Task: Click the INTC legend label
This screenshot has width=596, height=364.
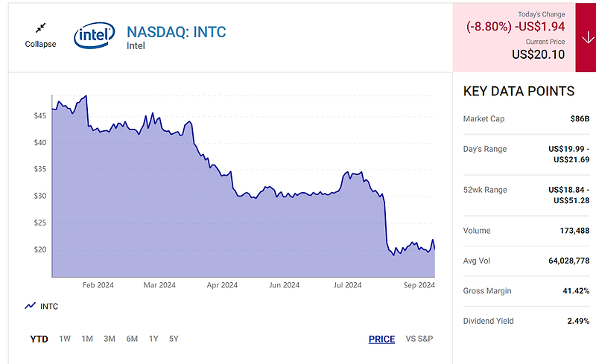Action: click(x=49, y=306)
